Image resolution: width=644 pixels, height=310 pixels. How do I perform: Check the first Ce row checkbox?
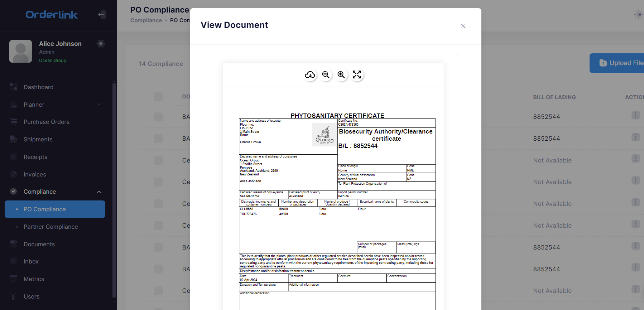pos(158,160)
